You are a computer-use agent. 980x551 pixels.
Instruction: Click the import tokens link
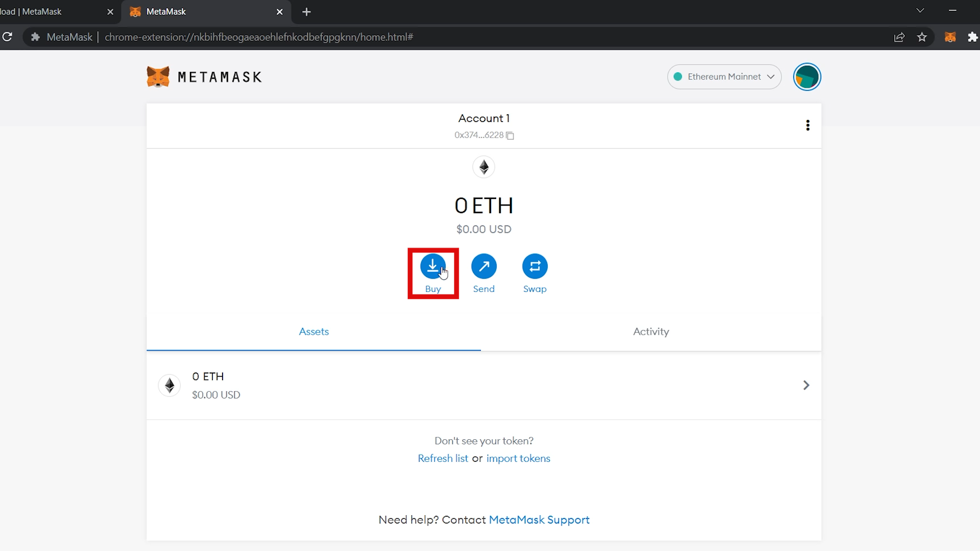(x=518, y=458)
